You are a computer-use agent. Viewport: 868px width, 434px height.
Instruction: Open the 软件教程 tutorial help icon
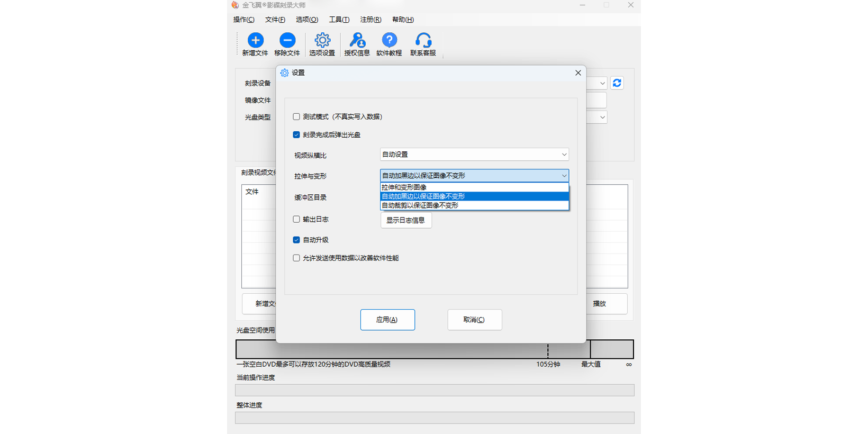click(389, 41)
